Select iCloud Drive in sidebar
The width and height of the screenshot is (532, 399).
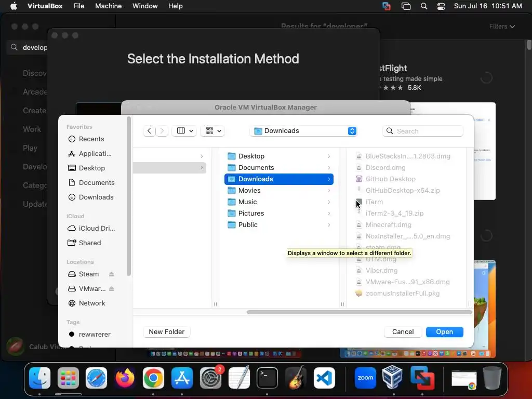coord(96,229)
